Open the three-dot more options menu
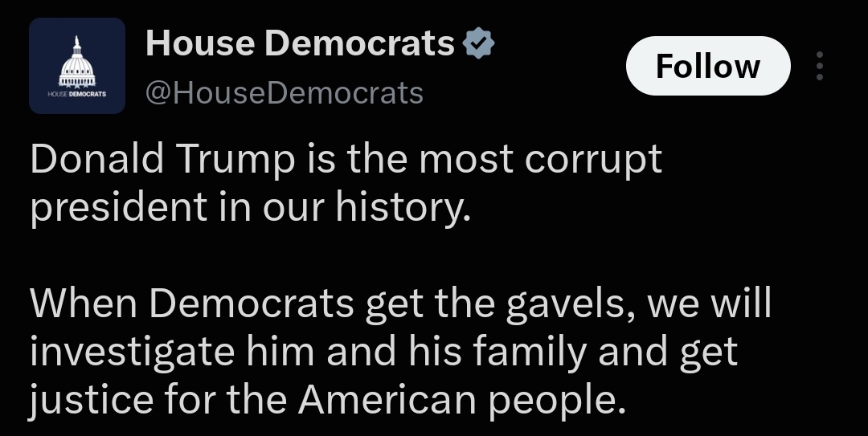Image resolution: width=868 pixels, height=436 pixels. (x=820, y=66)
